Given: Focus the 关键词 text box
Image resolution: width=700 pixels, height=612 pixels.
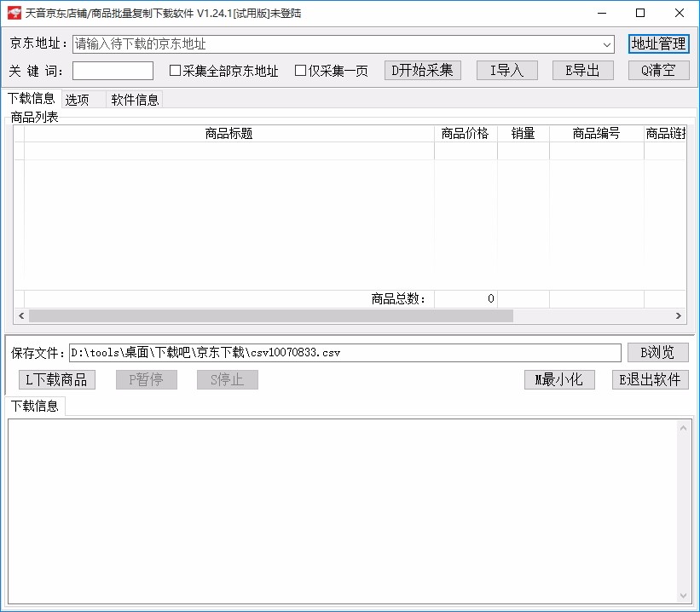Looking at the screenshot, I should click(113, 71).
